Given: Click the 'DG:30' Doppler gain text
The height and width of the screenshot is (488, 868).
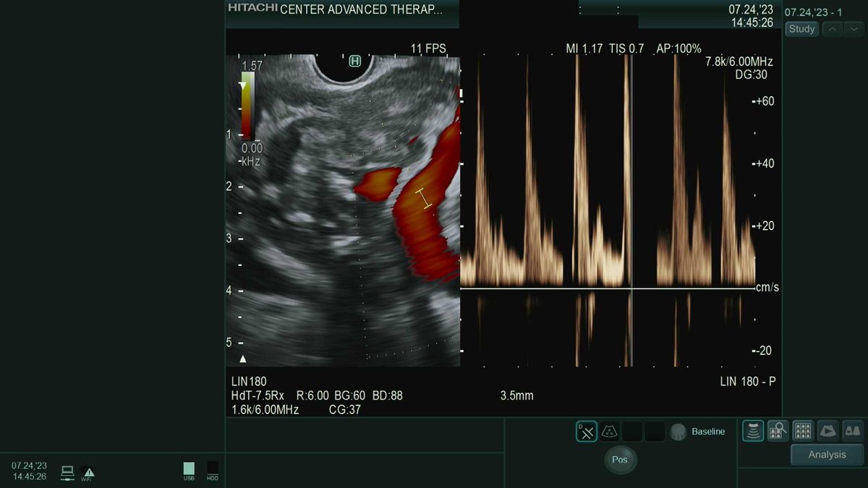Looking at the screenshot, I should [751, 75].
